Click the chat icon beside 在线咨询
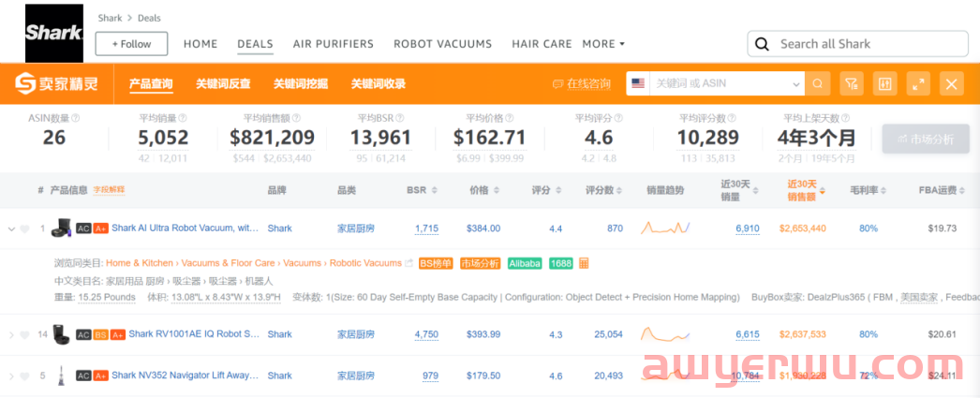The width and height of the screenshot is (980, 398). pos(558,83)
